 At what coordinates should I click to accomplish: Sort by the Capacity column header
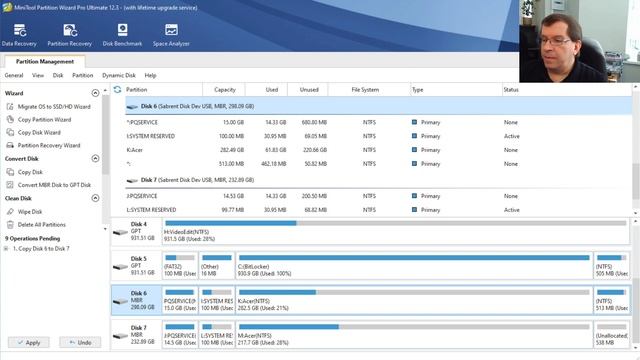[x=224, y=89]
